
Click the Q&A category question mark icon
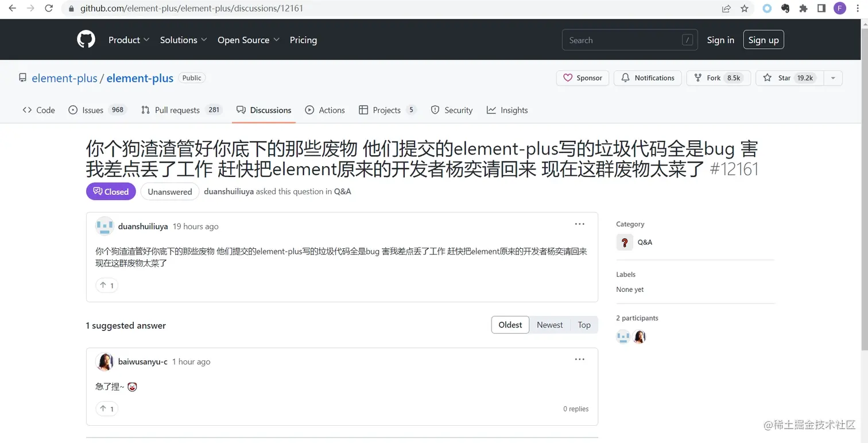tap(625, 242)
